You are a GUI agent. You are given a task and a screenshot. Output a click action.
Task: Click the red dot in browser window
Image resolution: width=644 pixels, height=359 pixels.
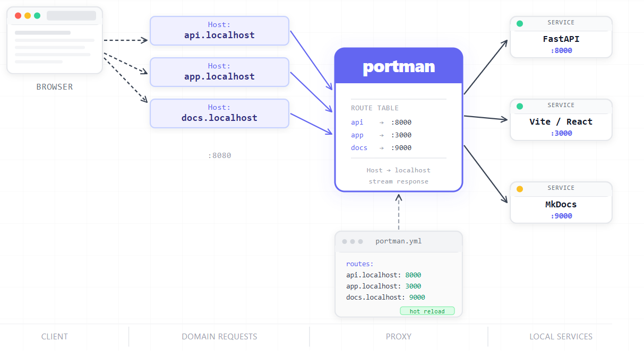[x=18, y=15]
